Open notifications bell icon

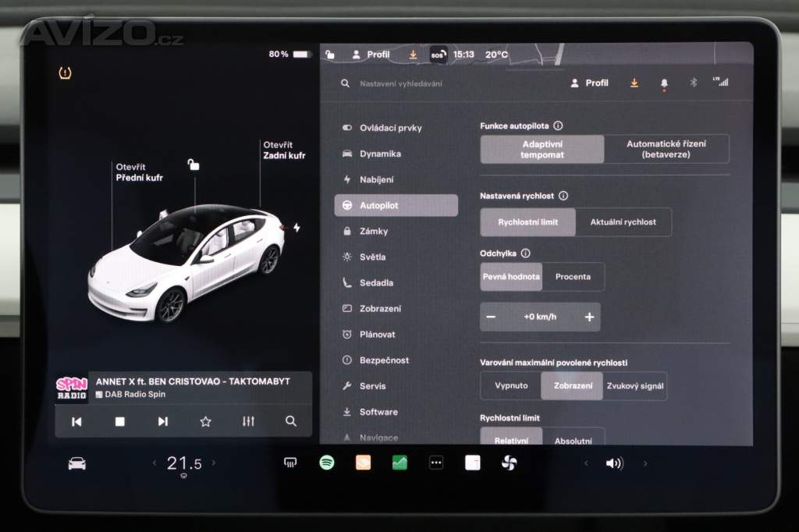click(664, 83)
